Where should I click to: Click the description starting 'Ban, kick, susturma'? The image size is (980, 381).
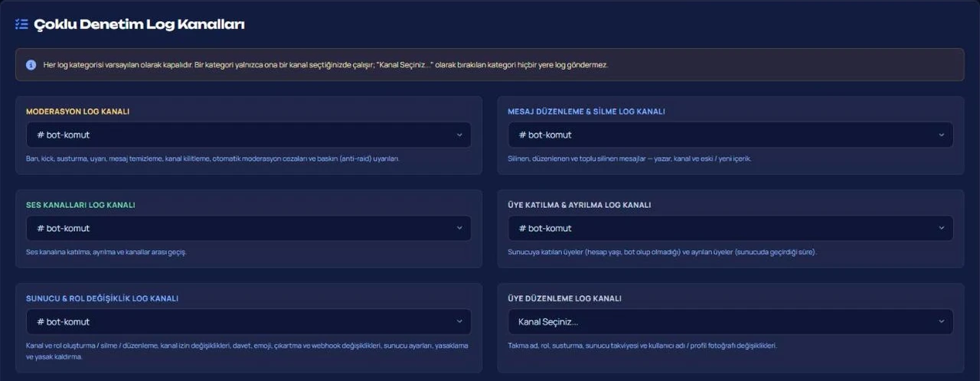click(213, 158)
